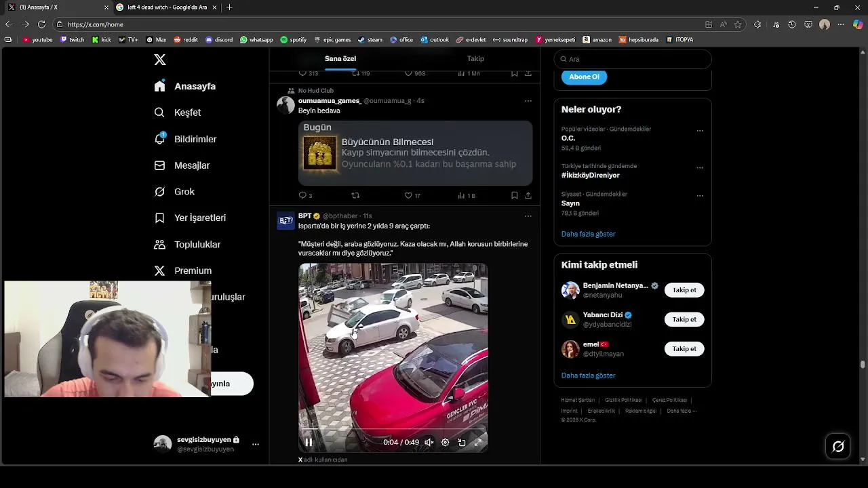Open video settings gear
This screenshot has height=488, width=868.
tap(446, 442)
